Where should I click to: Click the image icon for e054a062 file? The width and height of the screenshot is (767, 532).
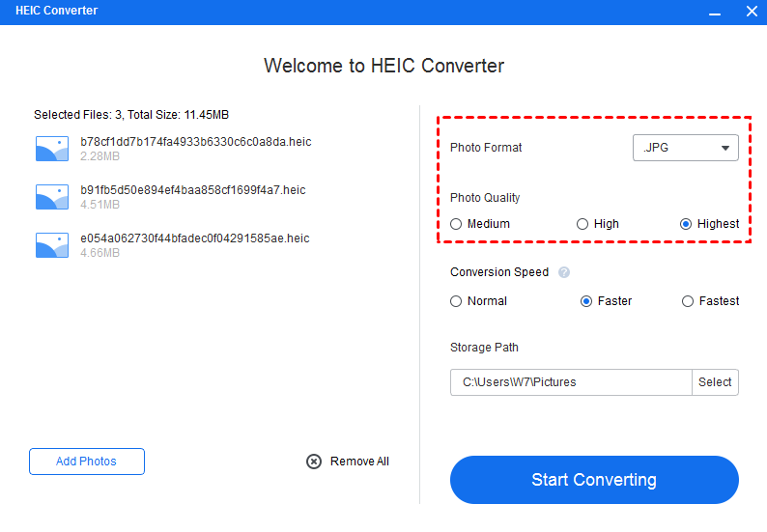52,245
